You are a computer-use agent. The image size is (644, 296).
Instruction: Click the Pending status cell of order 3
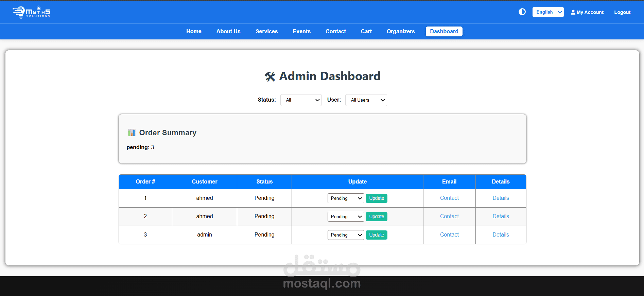[x=264, y=234]
